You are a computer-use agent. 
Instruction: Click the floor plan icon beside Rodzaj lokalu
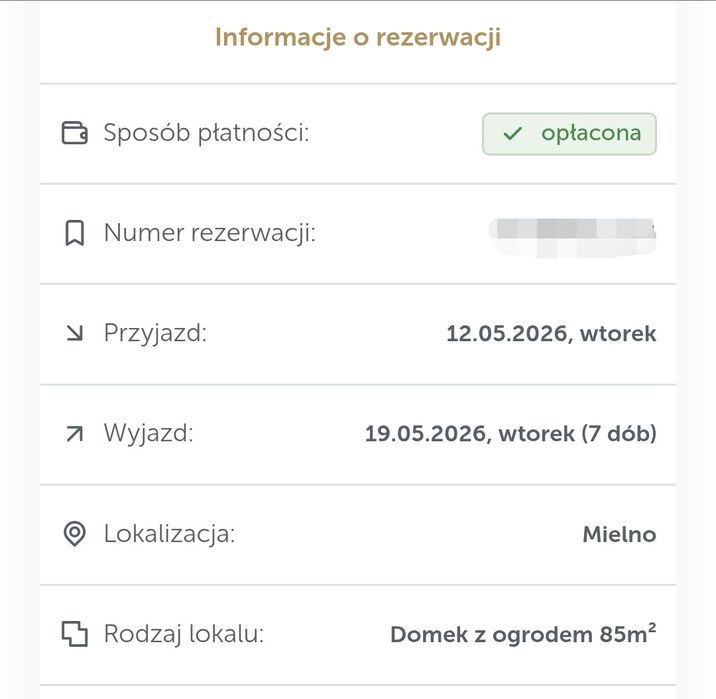coord(74,634)
